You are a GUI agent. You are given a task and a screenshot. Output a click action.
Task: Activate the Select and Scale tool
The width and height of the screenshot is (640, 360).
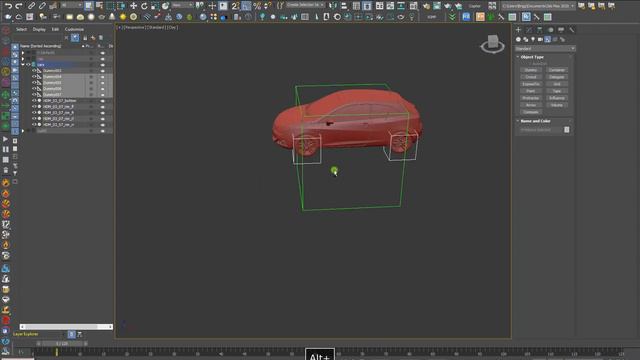pos(155,6)
